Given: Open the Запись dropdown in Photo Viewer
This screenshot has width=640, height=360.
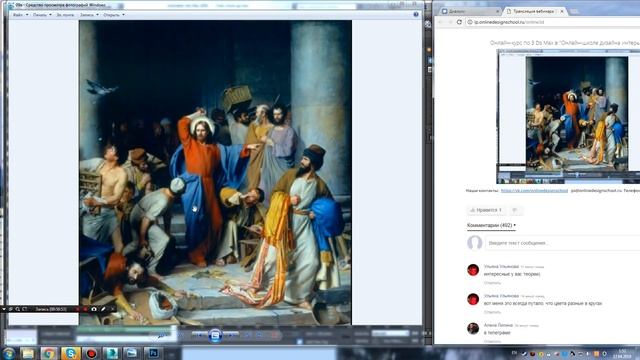Looking at the screenshot, I should [x=89, y=15].
